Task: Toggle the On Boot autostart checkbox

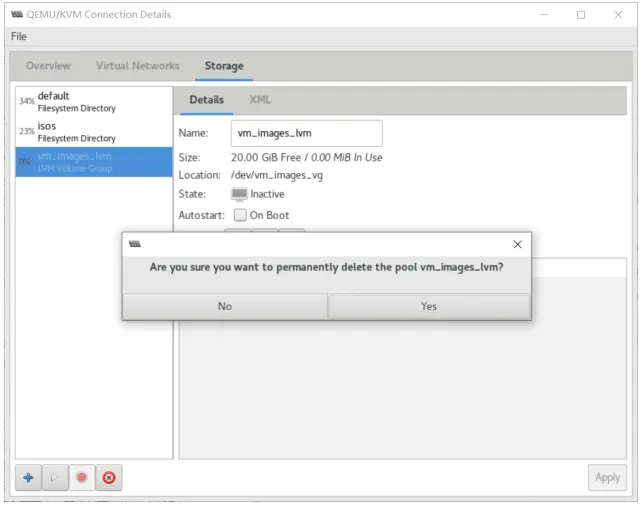Action: pyautogui.click(x=240, y=215)
